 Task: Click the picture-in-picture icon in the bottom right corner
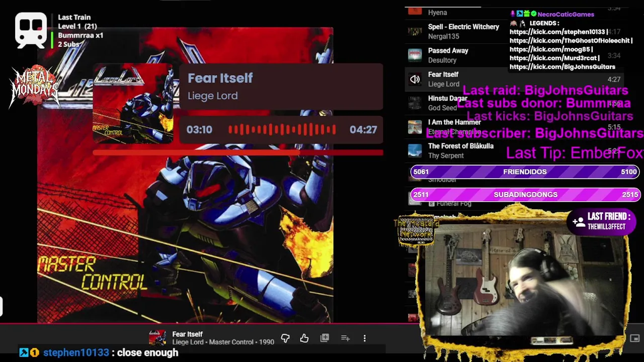coord(634,338)
